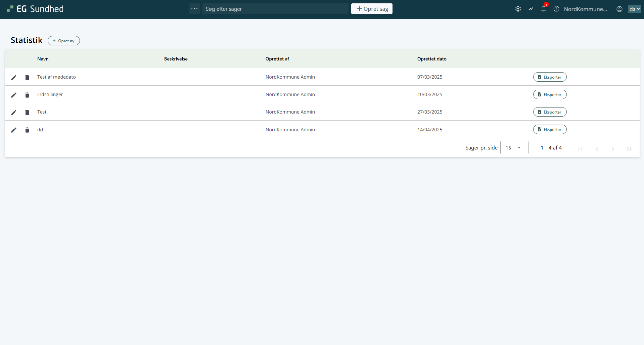This screenshot has height=345, width=644.
Task: Delete the 'Test' statistic entry
Action: (27, 113)
